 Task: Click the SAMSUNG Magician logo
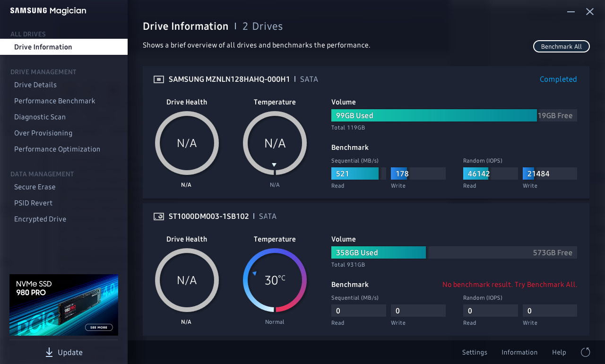coord(48,10)
